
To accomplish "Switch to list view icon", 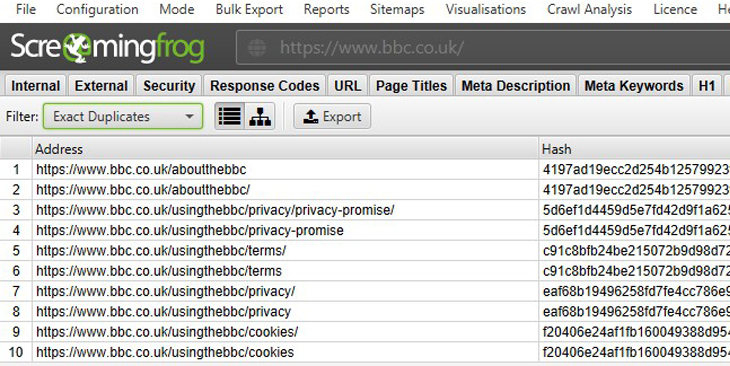I will pyautogui.click(x=230, y=116).
